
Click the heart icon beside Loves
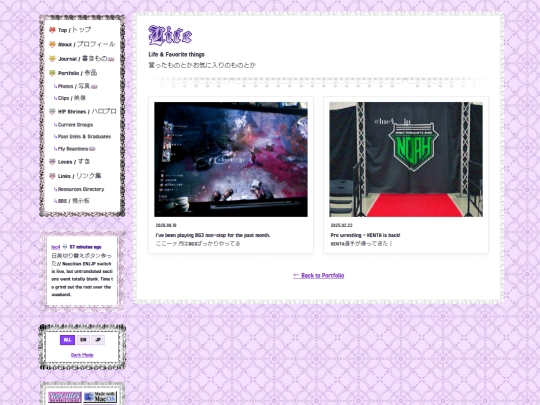52,162
